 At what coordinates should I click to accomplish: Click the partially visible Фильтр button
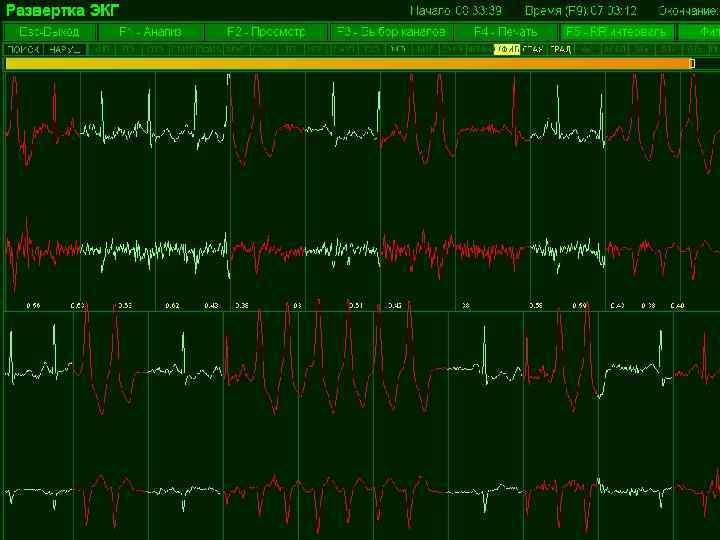click(699, 32)
